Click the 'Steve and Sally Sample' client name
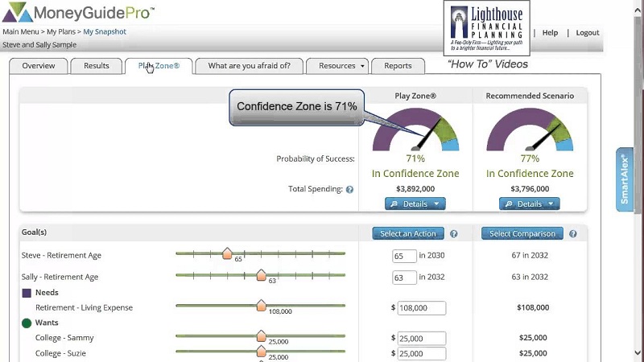 point(39,45)
